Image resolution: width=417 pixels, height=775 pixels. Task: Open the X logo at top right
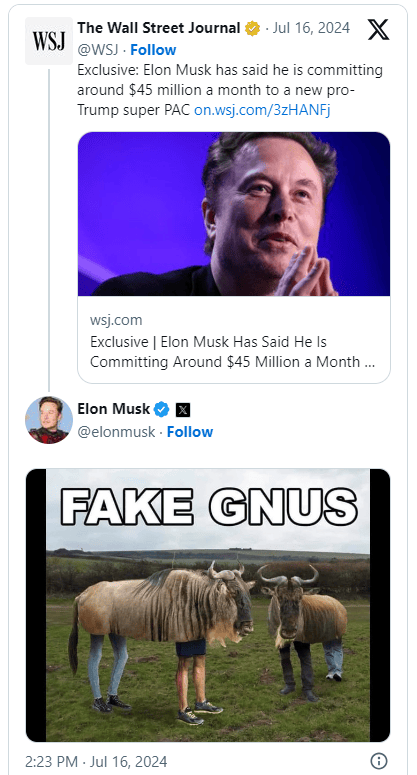[378, 29]
